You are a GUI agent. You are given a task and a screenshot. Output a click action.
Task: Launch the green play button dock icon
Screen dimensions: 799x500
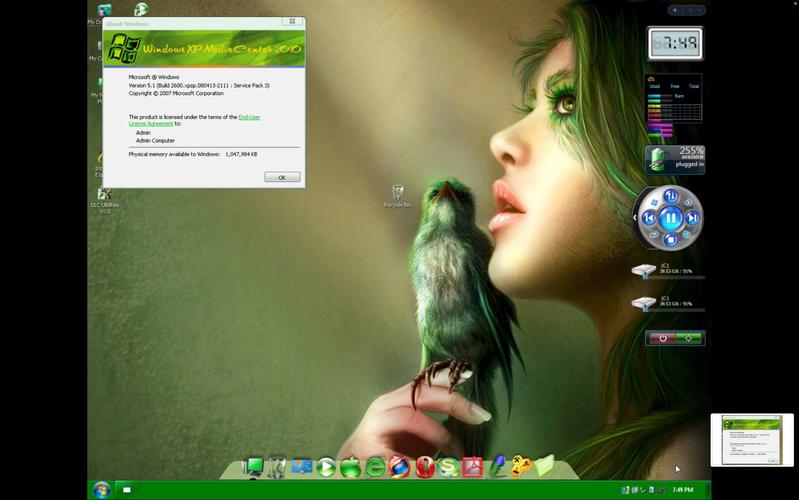pos(326,467)
